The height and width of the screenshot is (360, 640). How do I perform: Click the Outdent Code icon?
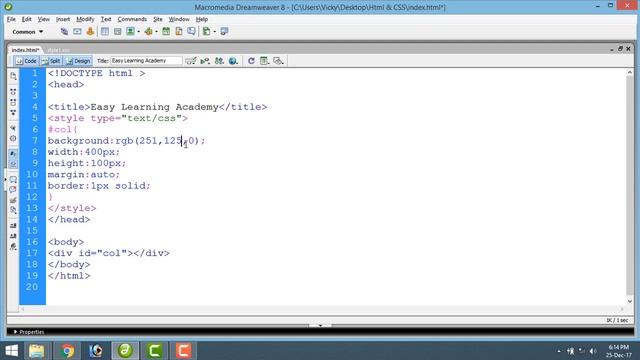click(13, 236)
